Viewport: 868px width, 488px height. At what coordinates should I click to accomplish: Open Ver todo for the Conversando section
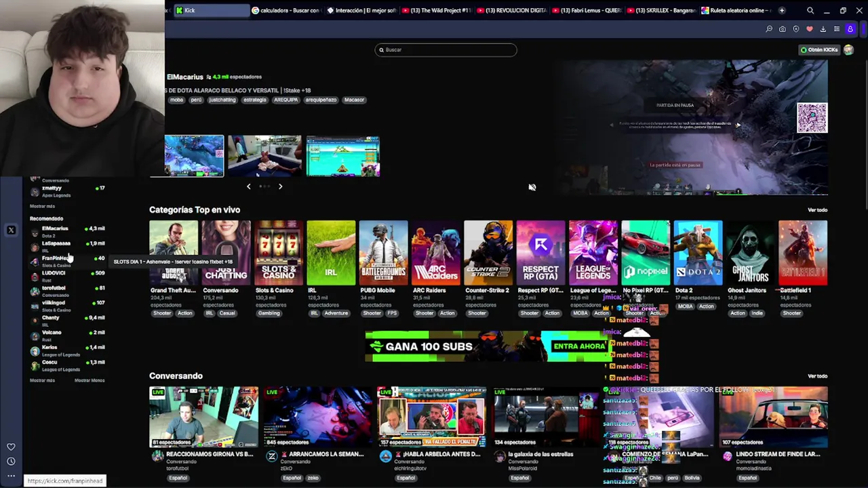(x=817, y=376)
